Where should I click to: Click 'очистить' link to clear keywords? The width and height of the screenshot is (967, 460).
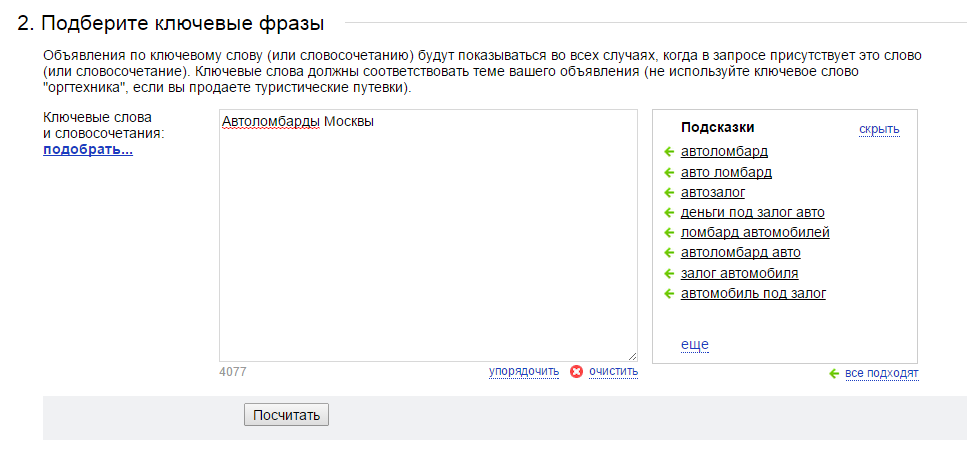pos(613,372)
